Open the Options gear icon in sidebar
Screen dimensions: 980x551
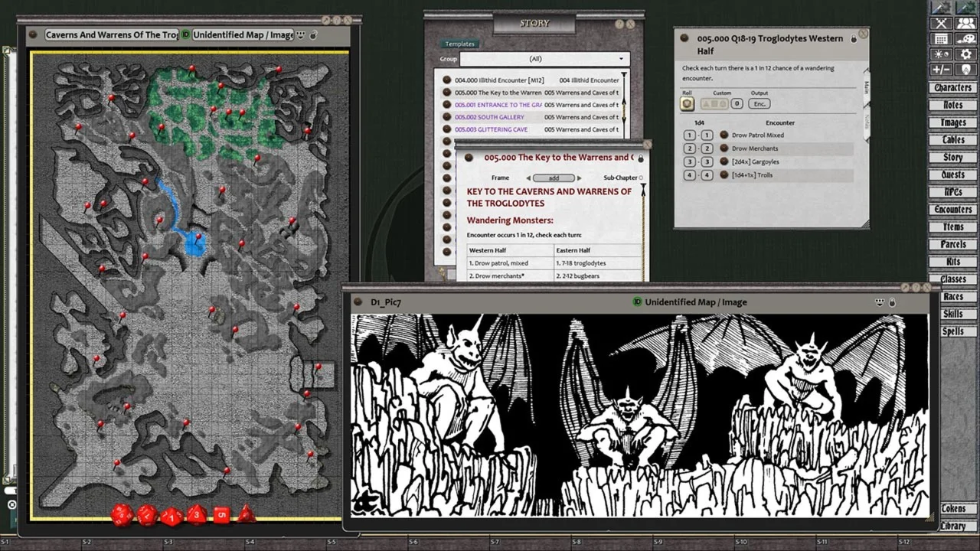[965, 54]
